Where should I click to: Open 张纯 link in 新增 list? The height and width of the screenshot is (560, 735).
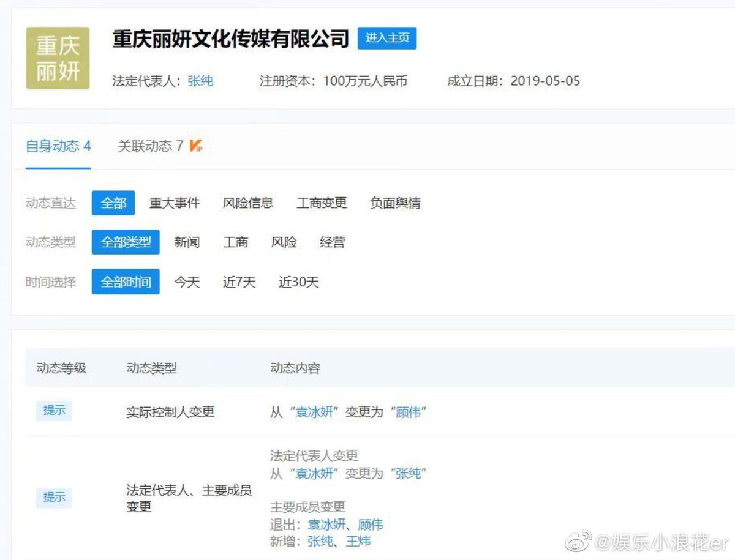click(320, 542)
